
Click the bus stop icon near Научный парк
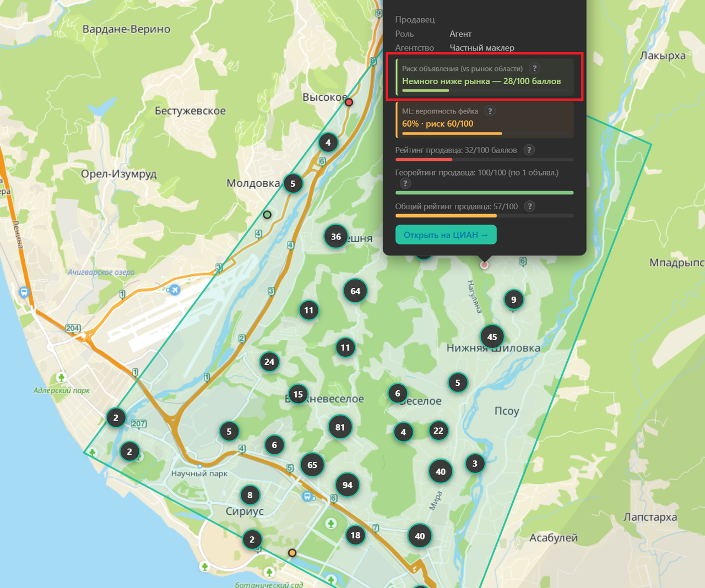click(307, 497)
